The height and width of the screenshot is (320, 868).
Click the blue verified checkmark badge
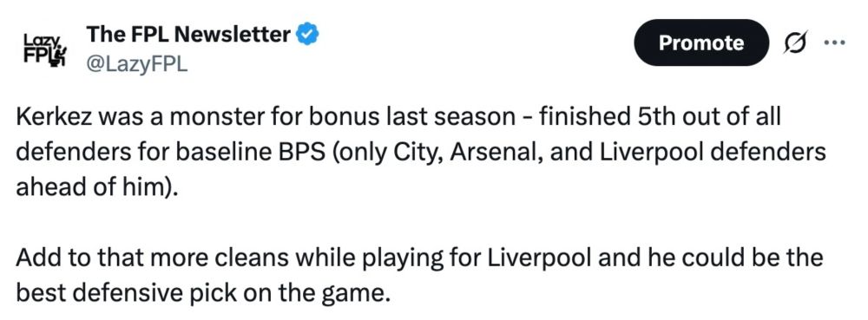pyautogui.click(x=307, y=35)
